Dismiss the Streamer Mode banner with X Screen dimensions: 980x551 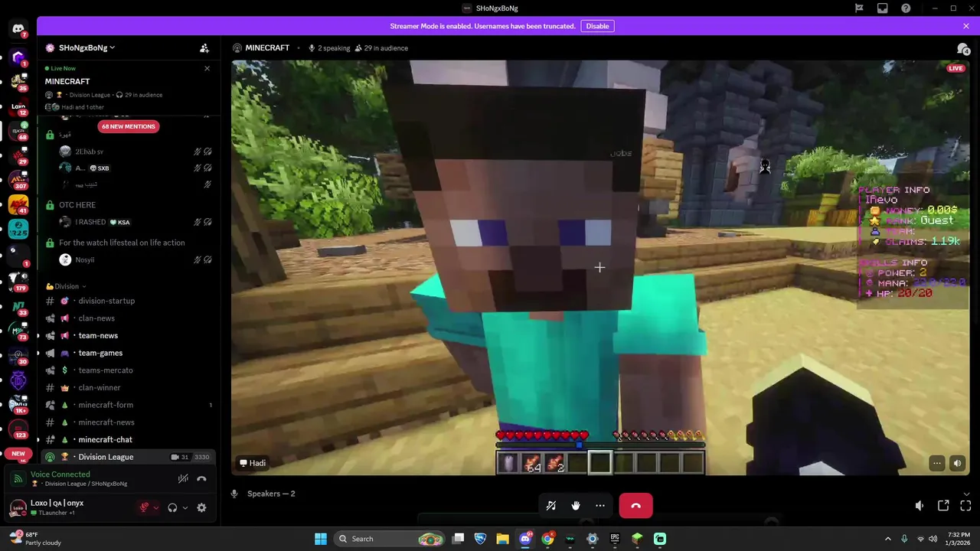tap(966, 26)
